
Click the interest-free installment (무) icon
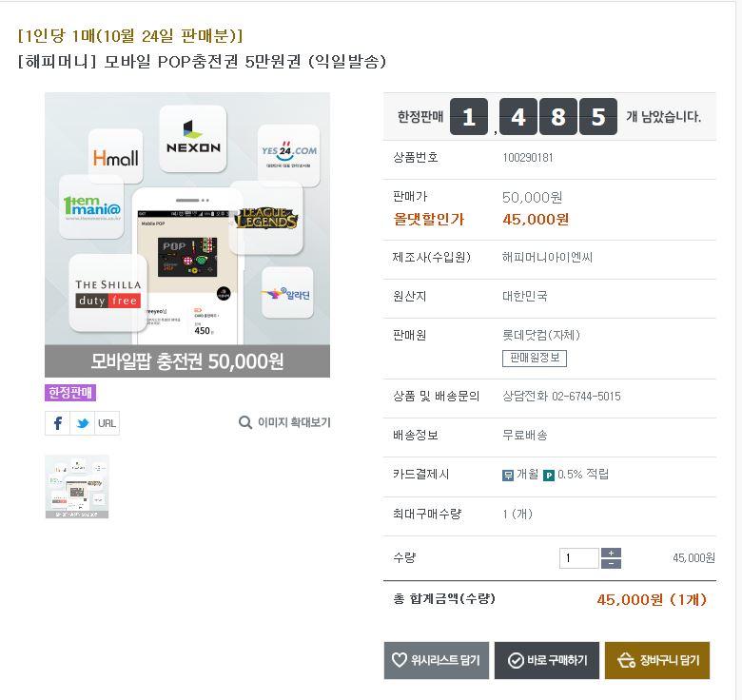508,475
